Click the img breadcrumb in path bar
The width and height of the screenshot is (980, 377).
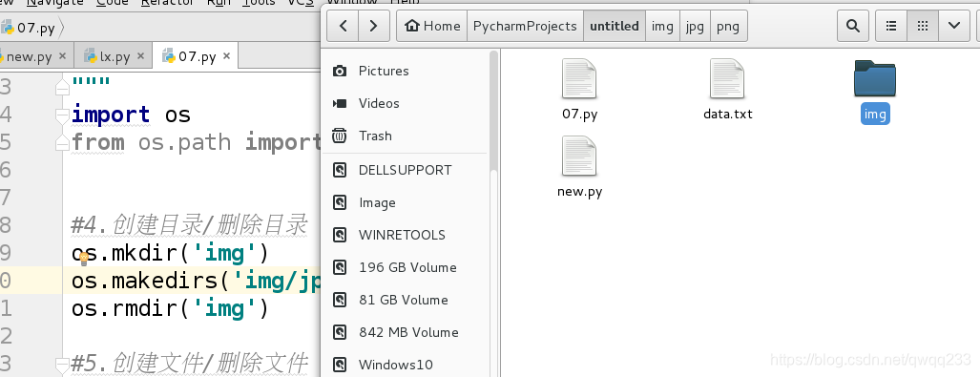click(662, 26)
